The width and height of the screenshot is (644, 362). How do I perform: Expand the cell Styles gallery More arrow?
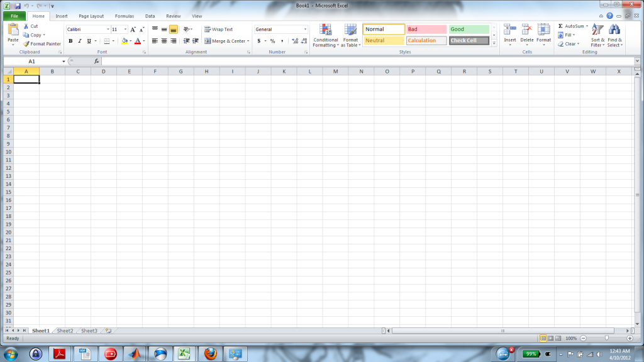click(494, 43)
